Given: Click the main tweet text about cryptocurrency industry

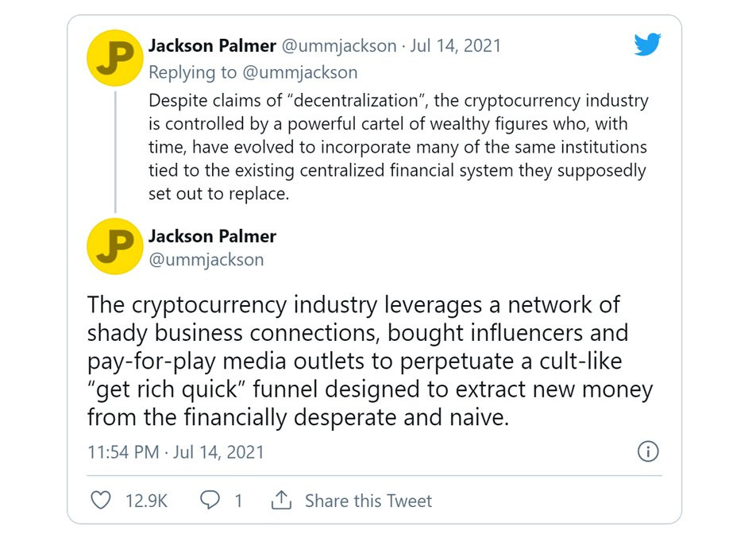Looking at the screenshot, I should [x=370, y=361].
